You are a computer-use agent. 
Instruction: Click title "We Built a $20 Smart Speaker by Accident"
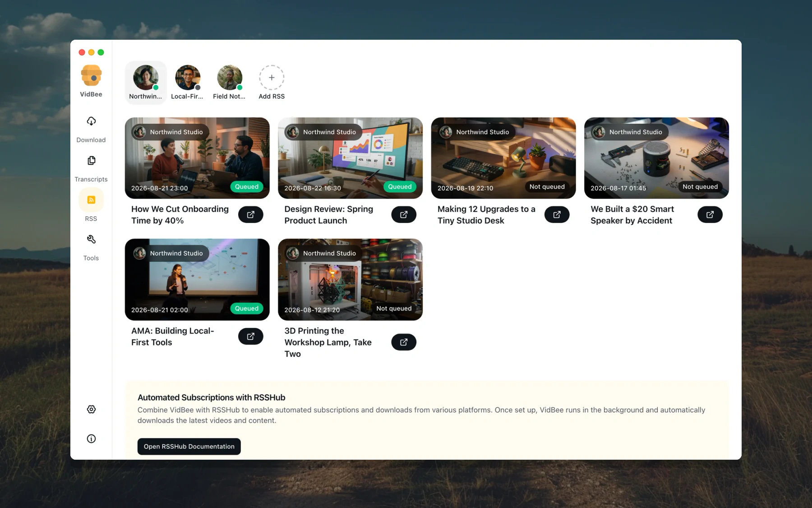pyautogui.click(x=632, y=215)
